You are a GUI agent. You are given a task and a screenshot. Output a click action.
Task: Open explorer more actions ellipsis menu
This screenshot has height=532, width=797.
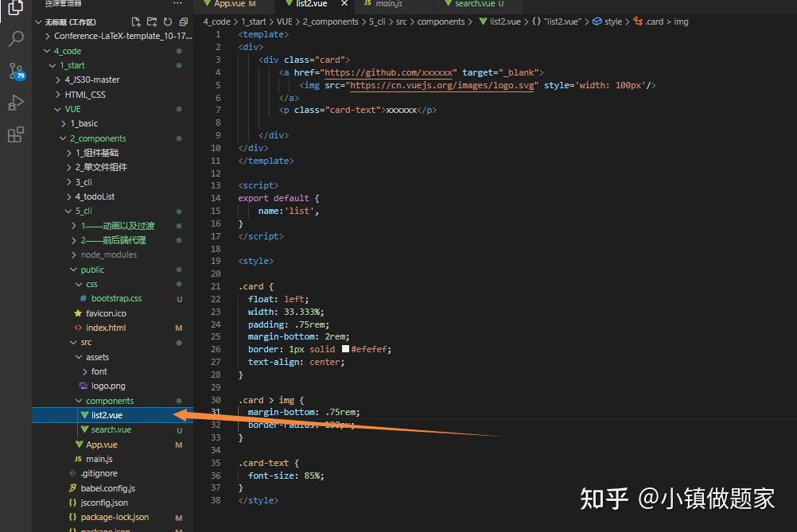click(x=177, y=3)
